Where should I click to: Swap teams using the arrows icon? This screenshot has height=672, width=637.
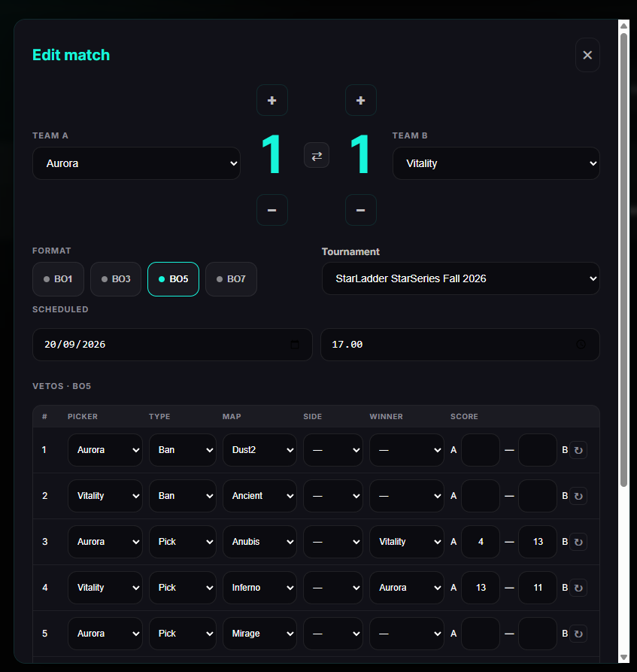pyautogui.click(x=317, y=156)
